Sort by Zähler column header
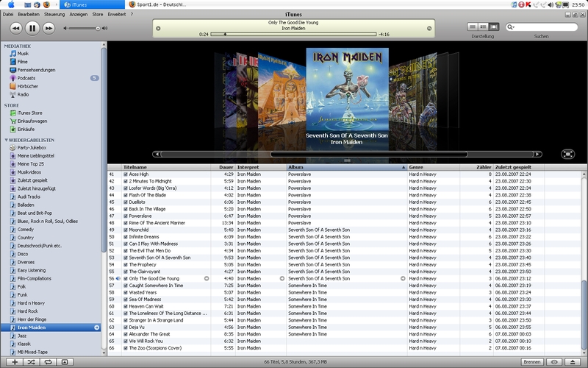 click(x=476, y=168)
